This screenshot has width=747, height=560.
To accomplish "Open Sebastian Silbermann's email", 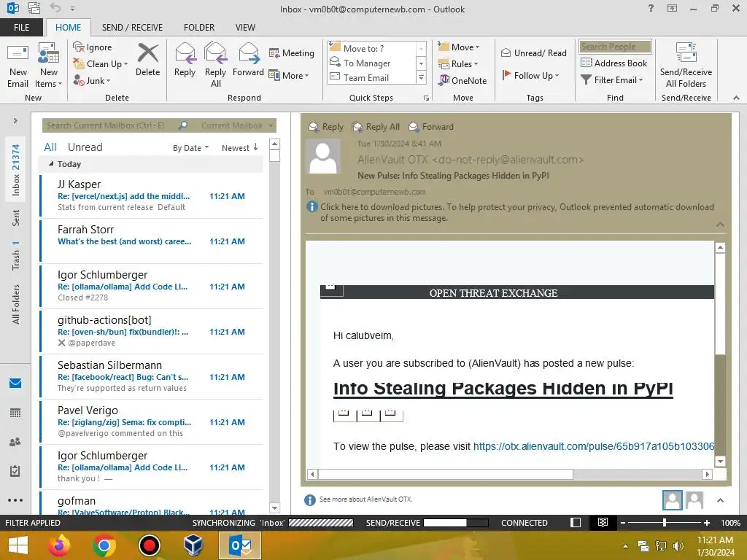I will tap(152, 377).
